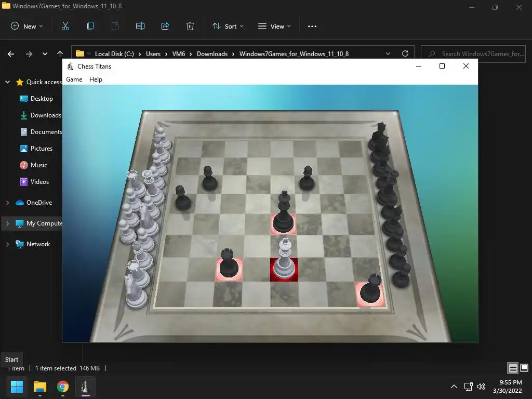The width and height of the screenshot is (532, 399).
Task: Go back with the Explorer back arrow
Action: point(11,54)
